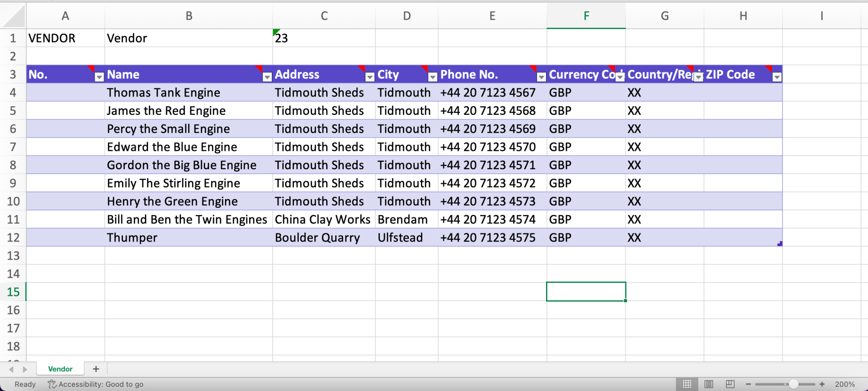
Task: Select the Vendor sheet tab
Action: tap(60, 369)
